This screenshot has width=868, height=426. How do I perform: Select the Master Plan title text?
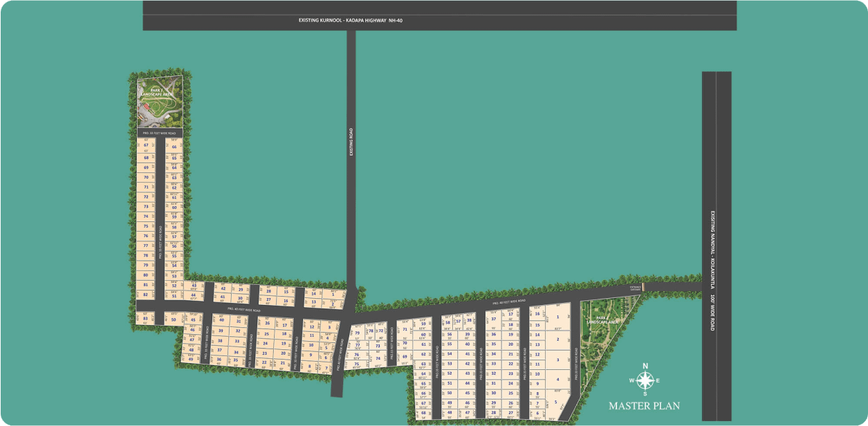[644, 406]
